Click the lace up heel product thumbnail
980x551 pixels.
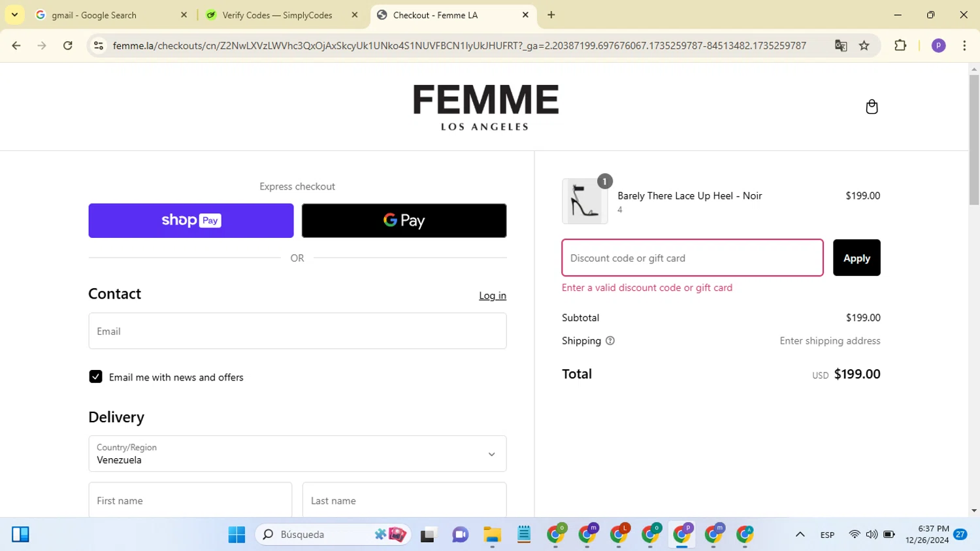pyautogui.click(x=585, y=201)
